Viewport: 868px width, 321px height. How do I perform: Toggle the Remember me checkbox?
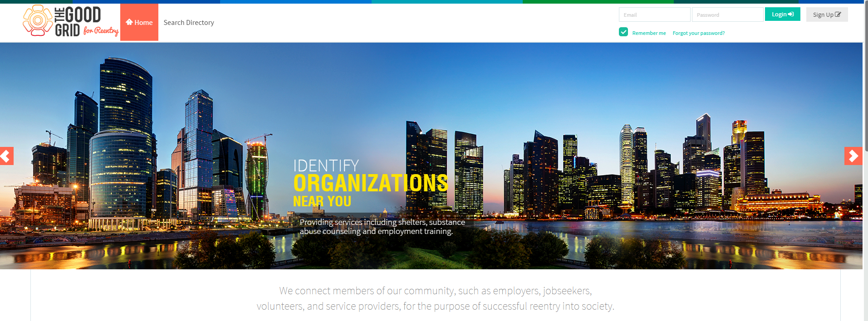click(x=623, y=32)
